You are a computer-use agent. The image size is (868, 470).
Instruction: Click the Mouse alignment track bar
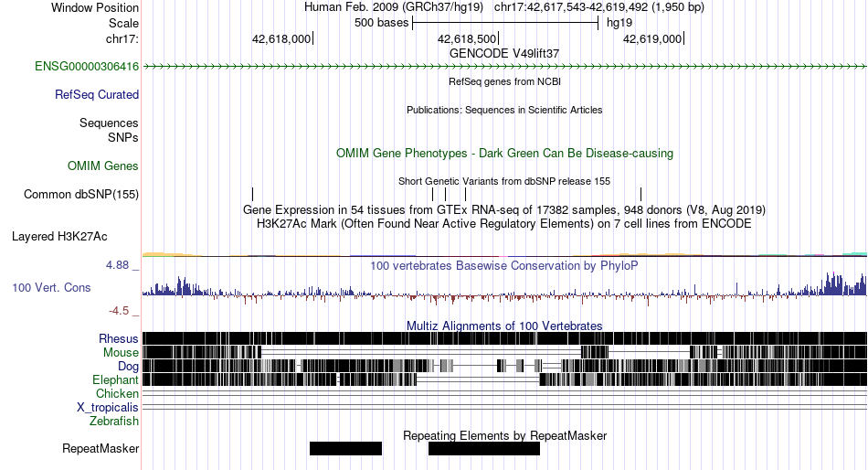504,352
